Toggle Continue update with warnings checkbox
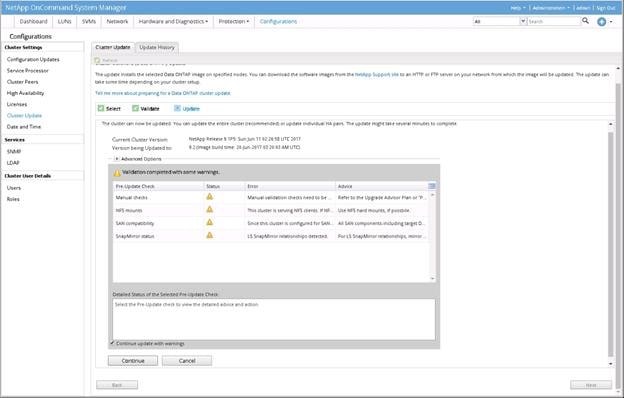624x398 pixels. (x=112, y=343)
